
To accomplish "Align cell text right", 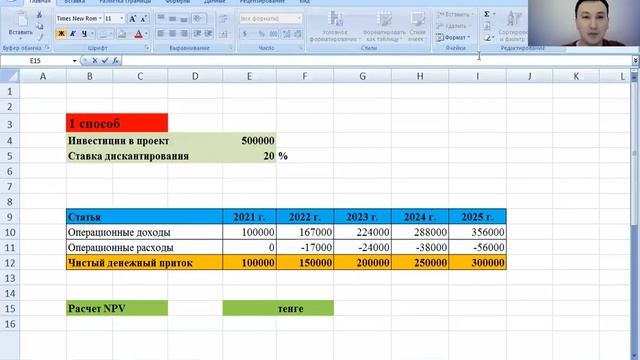I will click(184, 34).
